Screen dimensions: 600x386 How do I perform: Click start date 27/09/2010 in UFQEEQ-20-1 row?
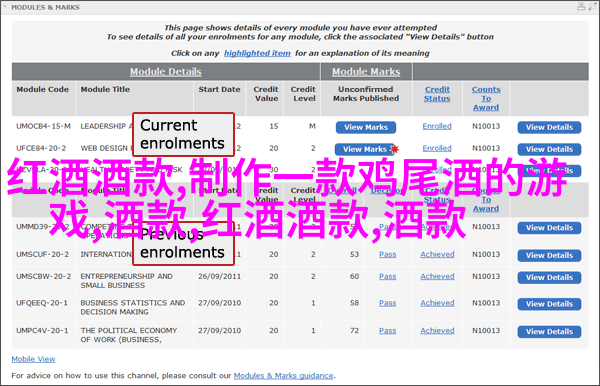point(219,303)
